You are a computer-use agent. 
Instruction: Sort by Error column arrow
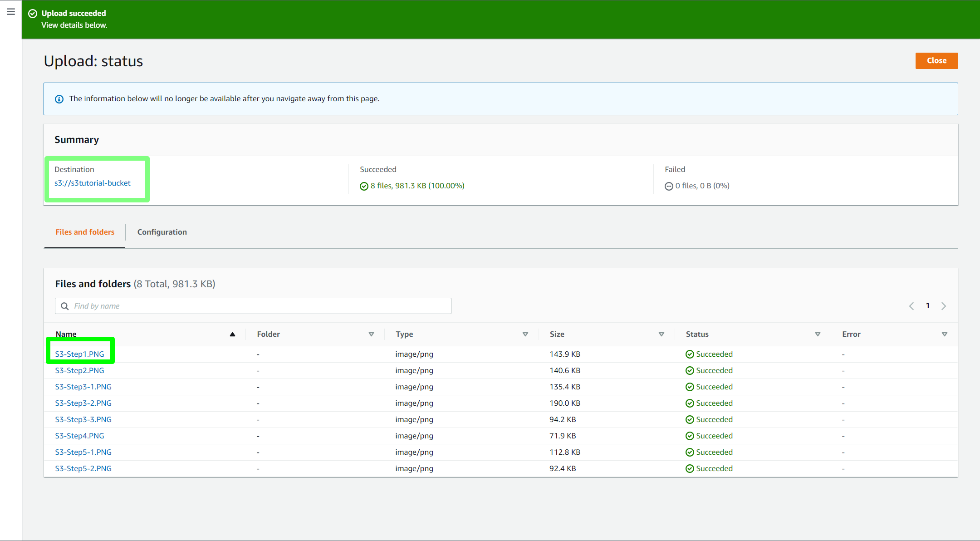(x=945, y=334)
